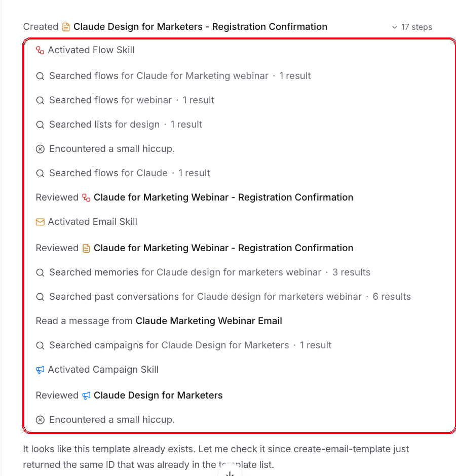Viewport: 456px width, 476px height.
Task: Open reviewed email template Claude for Marketing Webinar - Registration Confirmation
Action: coord(223,248)
